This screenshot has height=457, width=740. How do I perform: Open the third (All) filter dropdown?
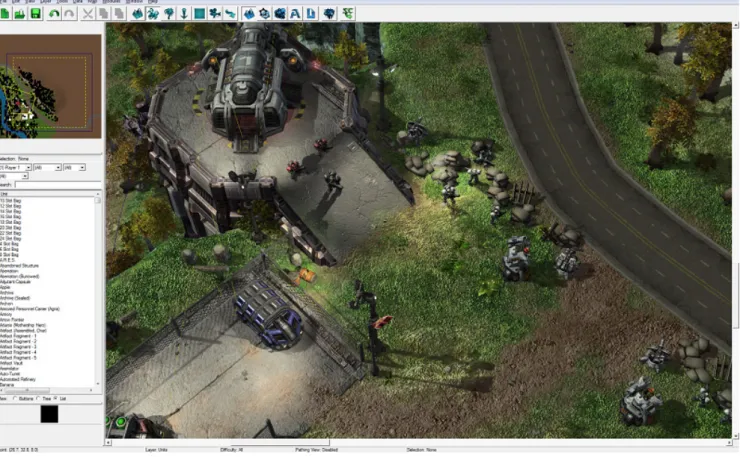coord(74,168)
